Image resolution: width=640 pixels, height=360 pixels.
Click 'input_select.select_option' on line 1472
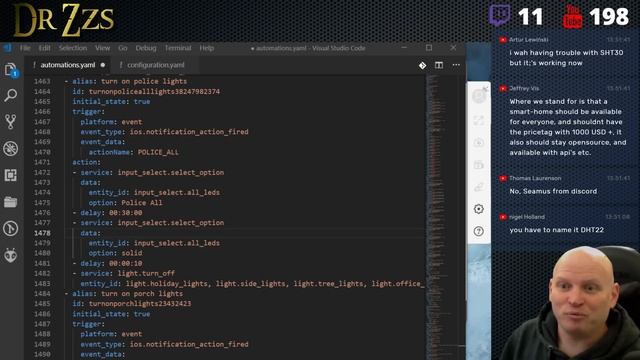pos(171,173)
